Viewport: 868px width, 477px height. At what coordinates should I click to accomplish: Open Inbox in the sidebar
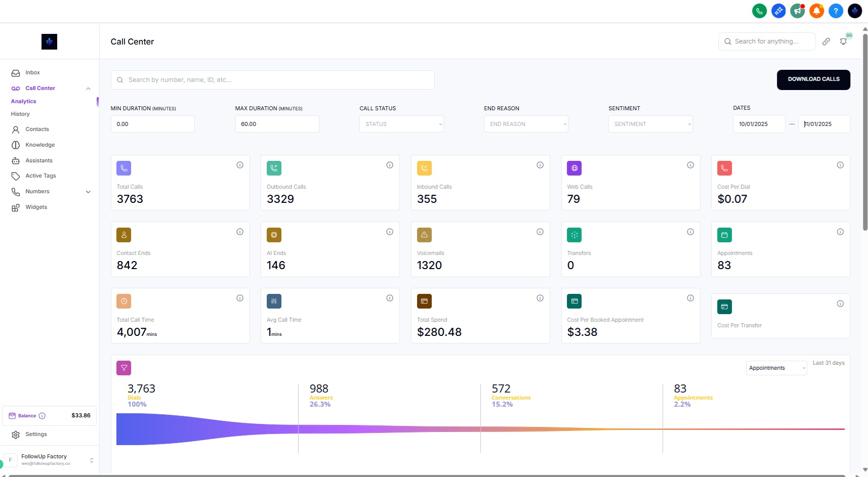point(32,73)
